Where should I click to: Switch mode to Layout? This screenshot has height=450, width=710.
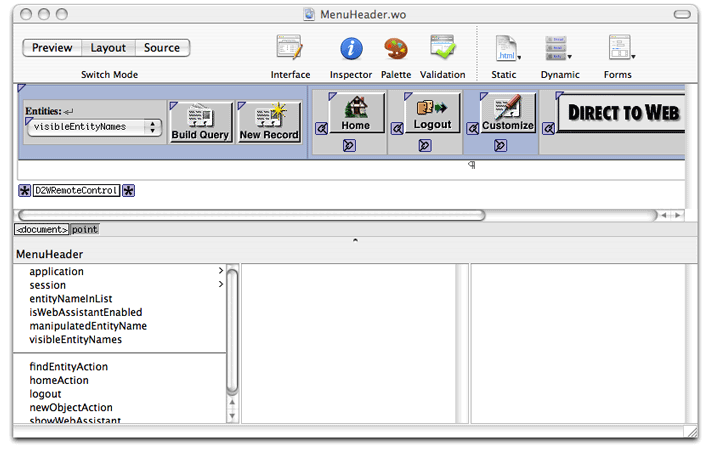108,48
